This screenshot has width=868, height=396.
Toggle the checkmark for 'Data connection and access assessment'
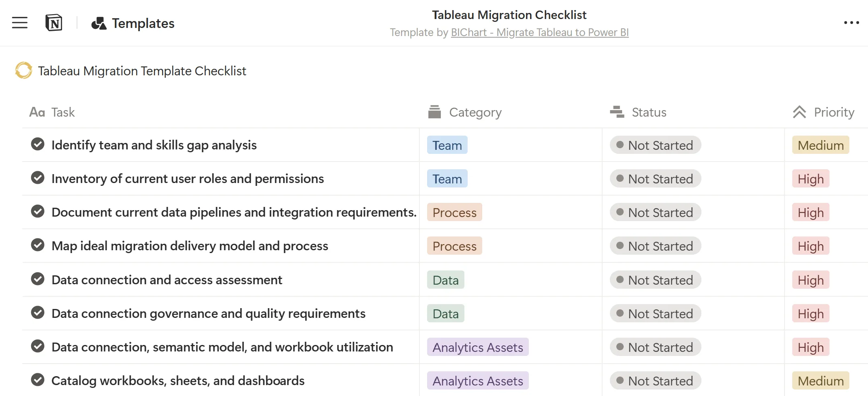point(37,279)
